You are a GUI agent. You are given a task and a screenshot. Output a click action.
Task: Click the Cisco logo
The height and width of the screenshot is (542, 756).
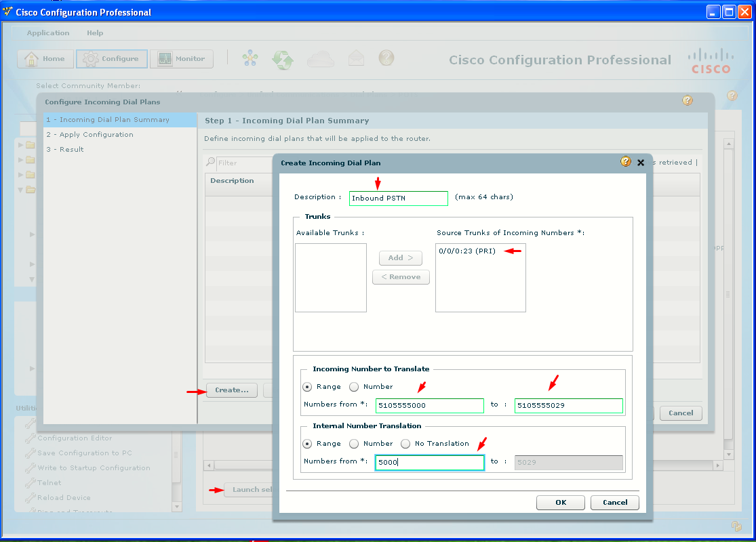[711, 61]
